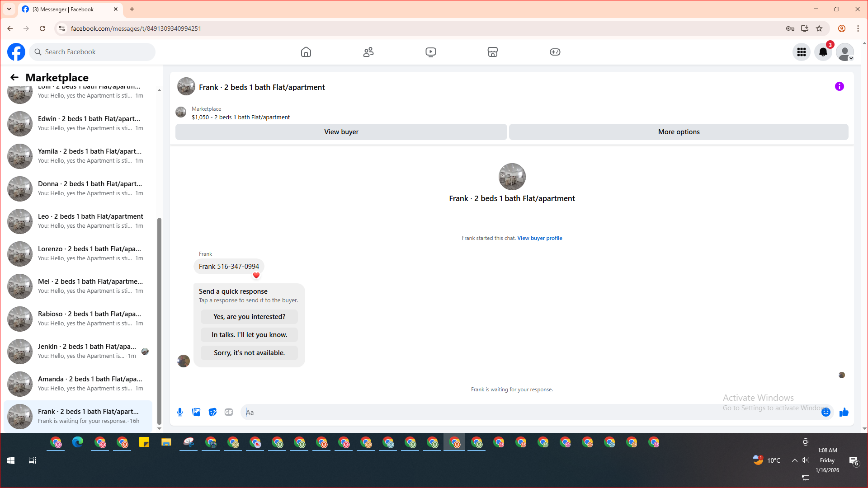Open the View buyer profile link
This screenshot has height=488, width=868.
(x=540, y=238)
